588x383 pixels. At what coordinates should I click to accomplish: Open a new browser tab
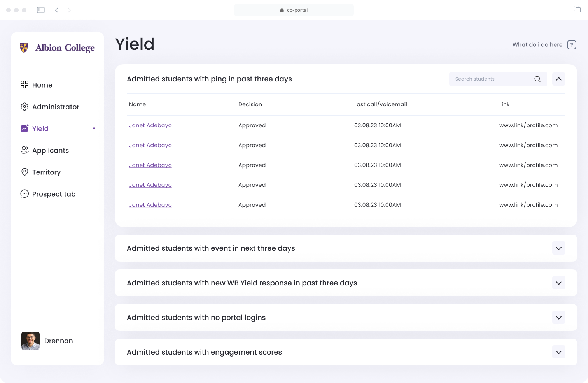(x=565, y=9)
